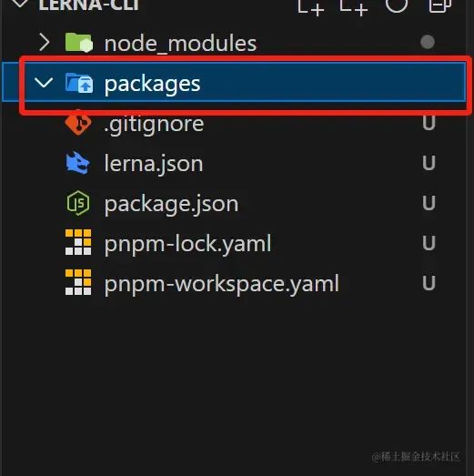Click the U git status badge for lerna.json
This screenshot has width=474, height=476.
point(429,163)
